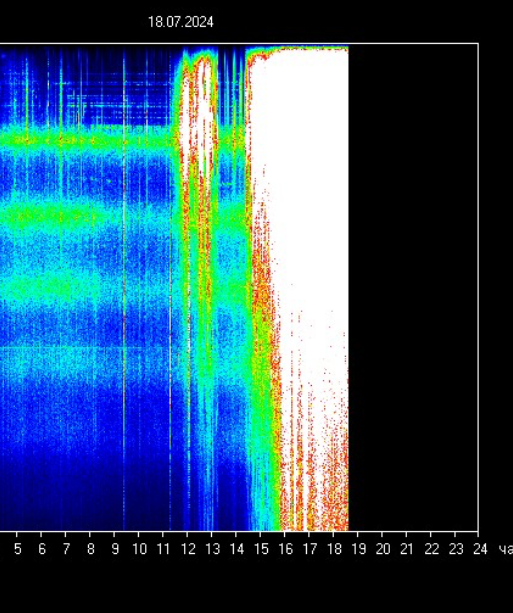Click hour 23 on time axis
The image size is (513, 613).
point(456,549)
